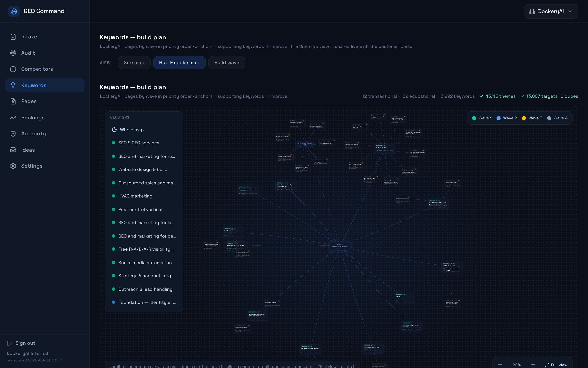Open the DockeryAI account dropdown chevron
The image size is (588, 368).
(x=570, y=11)
